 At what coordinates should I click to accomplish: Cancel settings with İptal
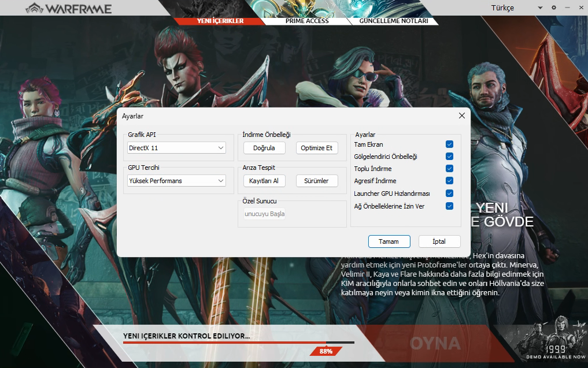(439, 241)
